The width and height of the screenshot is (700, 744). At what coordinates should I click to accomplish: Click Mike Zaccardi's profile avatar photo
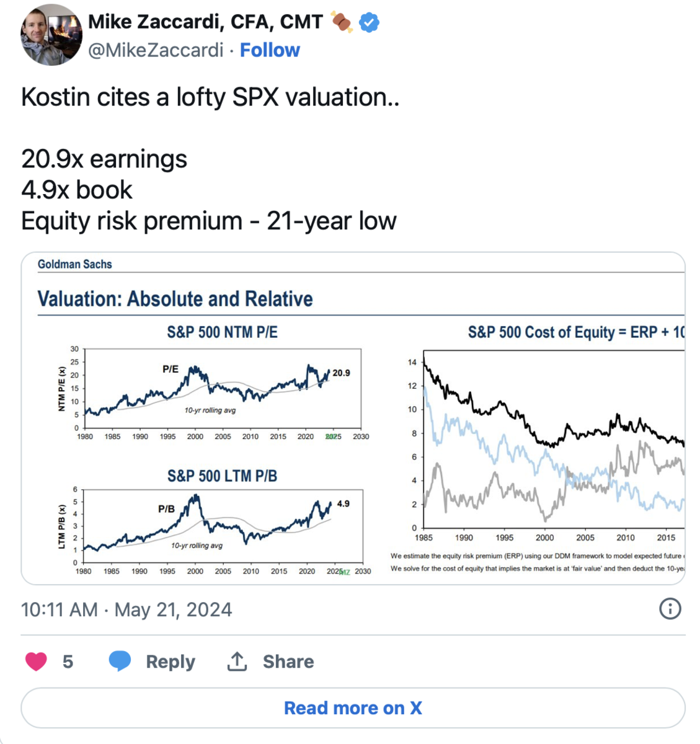(51, 35)
